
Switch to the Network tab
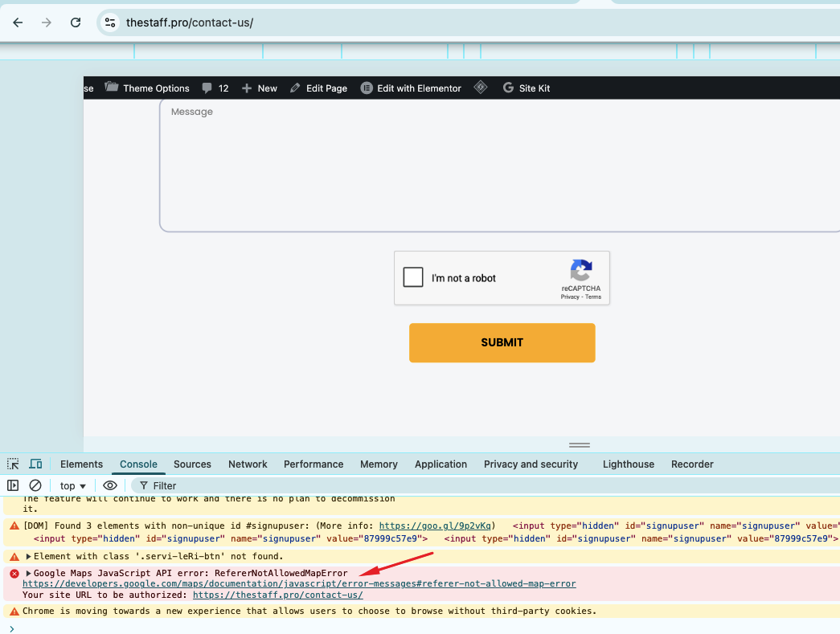(248, 464)
